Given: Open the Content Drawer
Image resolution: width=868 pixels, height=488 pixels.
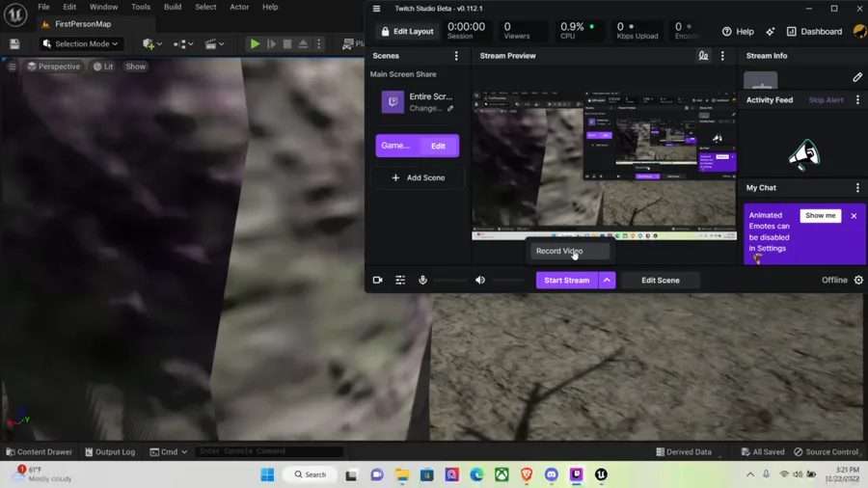Looking at the screenshot, I should tap(39, 452).
